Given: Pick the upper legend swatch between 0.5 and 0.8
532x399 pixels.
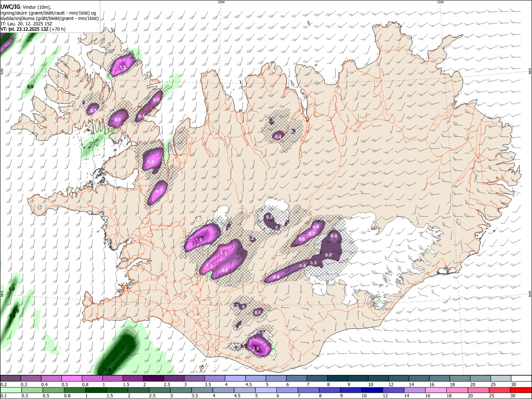Looking at the screenshot, I should pos(71,378).
